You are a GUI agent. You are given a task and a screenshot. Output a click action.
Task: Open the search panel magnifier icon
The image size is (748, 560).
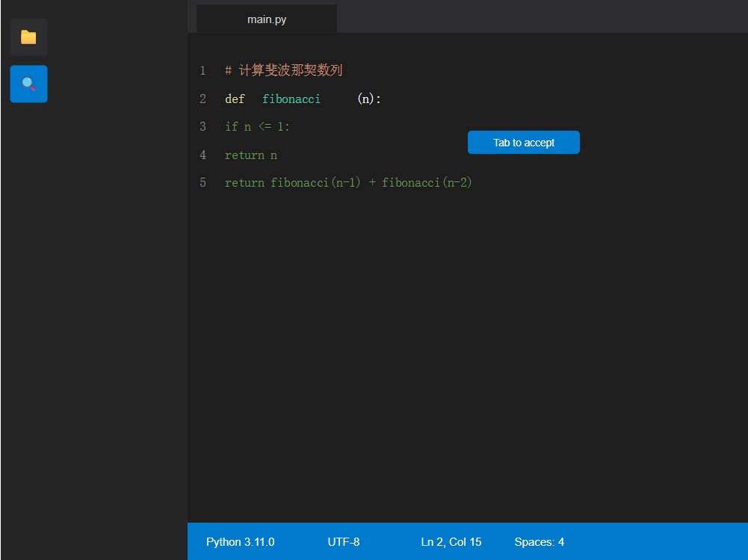[28, 84]
